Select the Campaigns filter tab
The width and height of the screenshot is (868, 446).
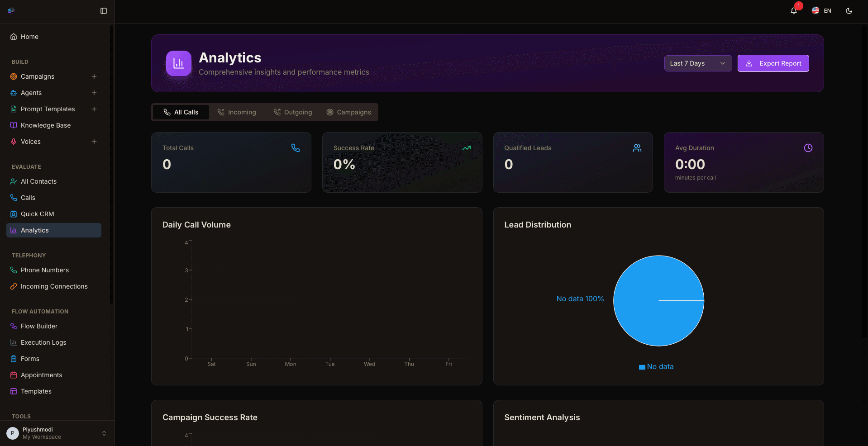348,112
